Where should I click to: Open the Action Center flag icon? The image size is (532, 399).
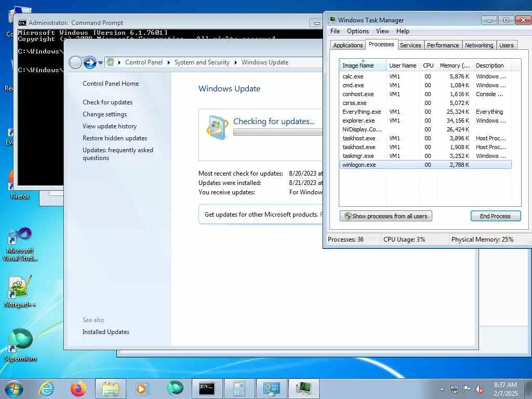[467, 389]
